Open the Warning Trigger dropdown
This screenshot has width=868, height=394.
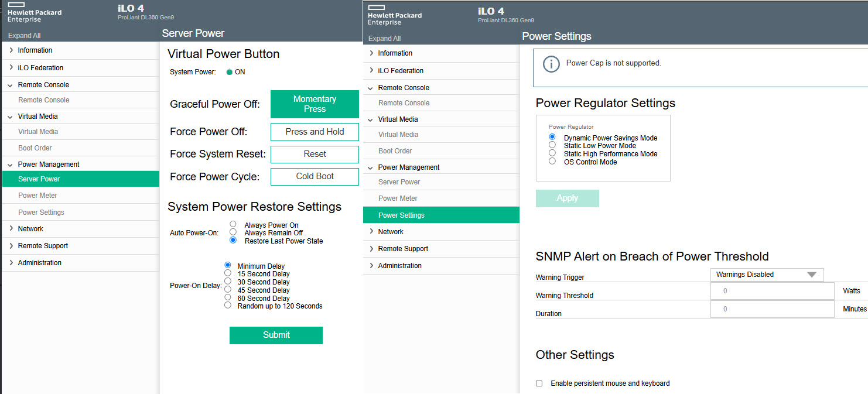click(767, 275)
